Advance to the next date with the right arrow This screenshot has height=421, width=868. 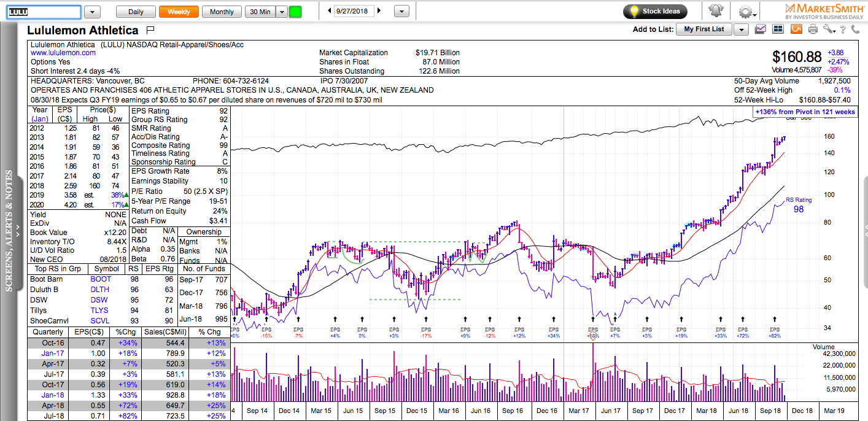[379, 11]
